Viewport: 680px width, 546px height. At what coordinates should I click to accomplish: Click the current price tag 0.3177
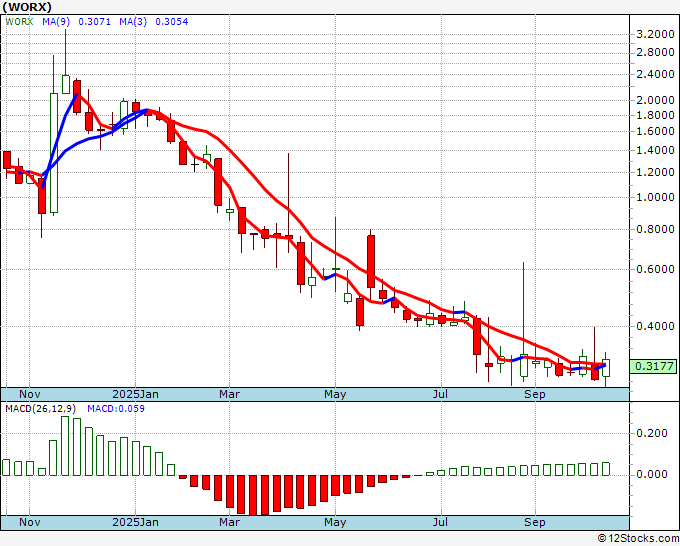pyautogui.click(x=654, y=366)
